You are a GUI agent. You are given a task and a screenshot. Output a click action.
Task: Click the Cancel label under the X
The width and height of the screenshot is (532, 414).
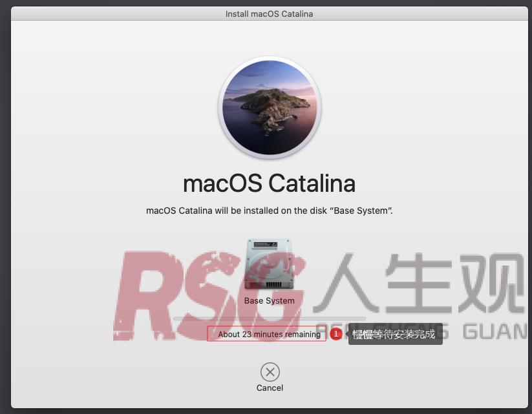point(270,388)
